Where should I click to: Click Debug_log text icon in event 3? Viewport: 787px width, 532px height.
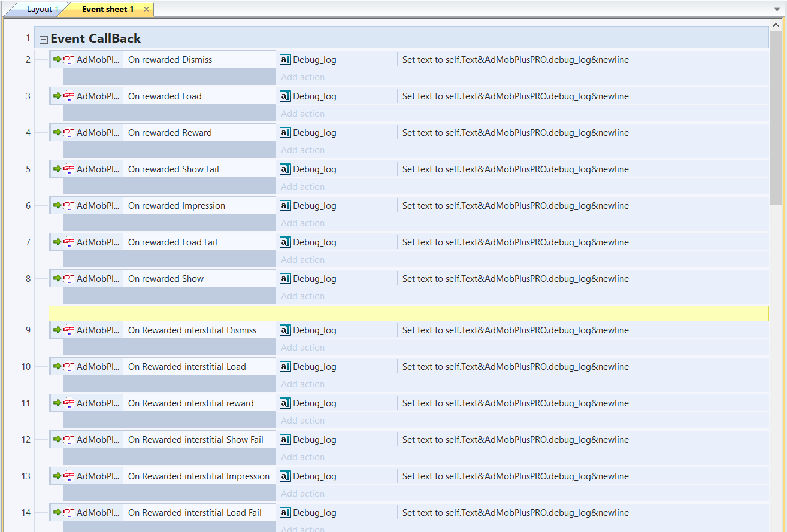(286, 96)
